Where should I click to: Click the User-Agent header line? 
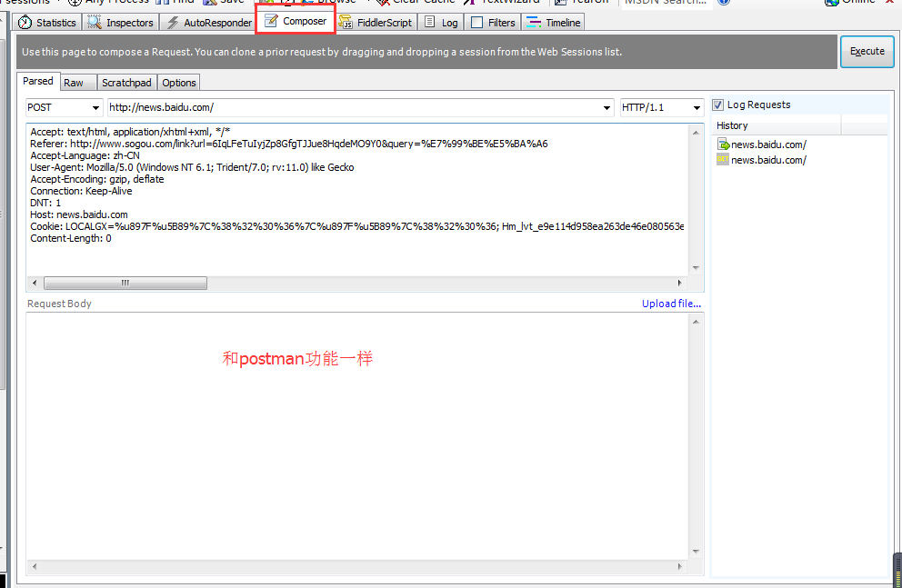click(192, 167)
